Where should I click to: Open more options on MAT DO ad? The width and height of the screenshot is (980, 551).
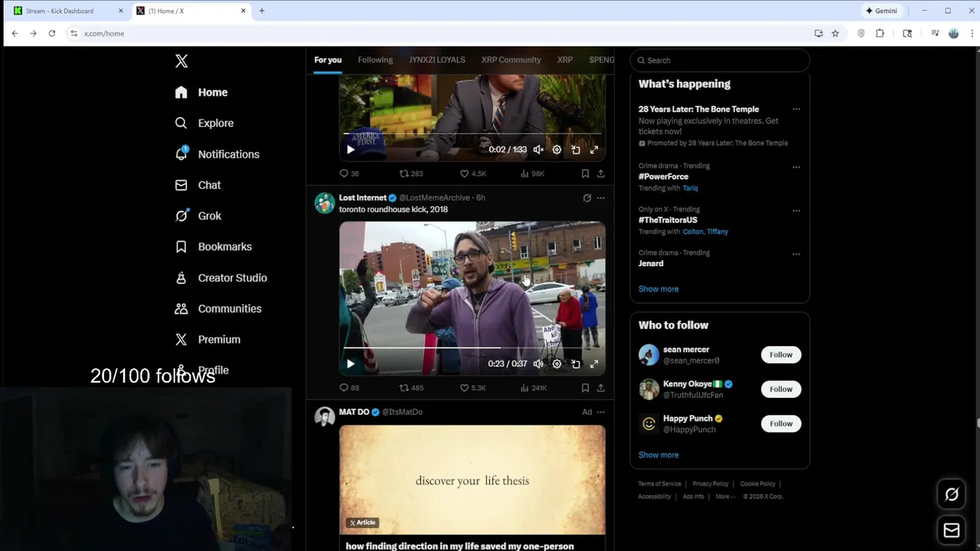(601, 412)
